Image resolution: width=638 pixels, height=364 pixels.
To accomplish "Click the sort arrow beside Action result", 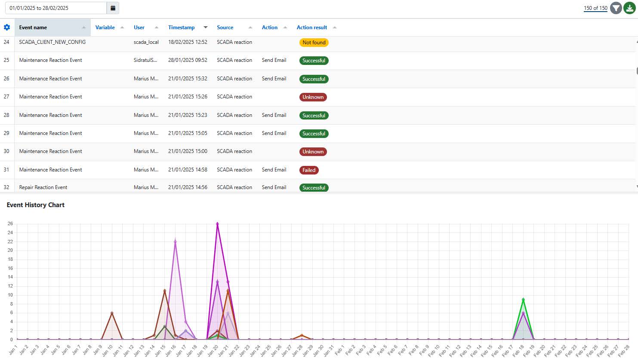I will coord(335,28).
